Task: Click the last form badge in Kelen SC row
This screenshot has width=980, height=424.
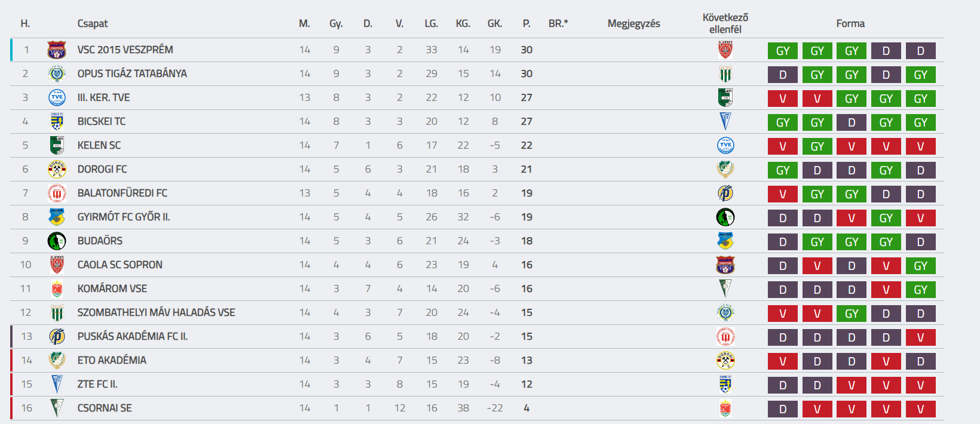Action: [921, 146]
